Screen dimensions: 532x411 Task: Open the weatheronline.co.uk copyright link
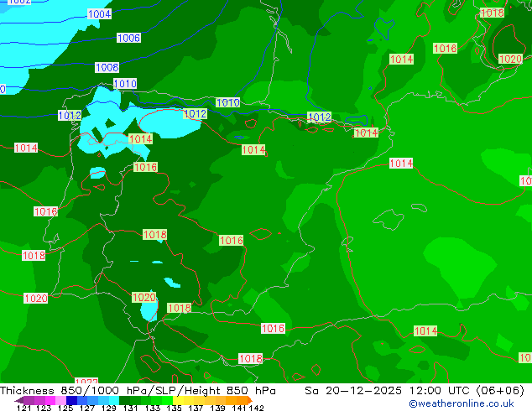(461, 403)
